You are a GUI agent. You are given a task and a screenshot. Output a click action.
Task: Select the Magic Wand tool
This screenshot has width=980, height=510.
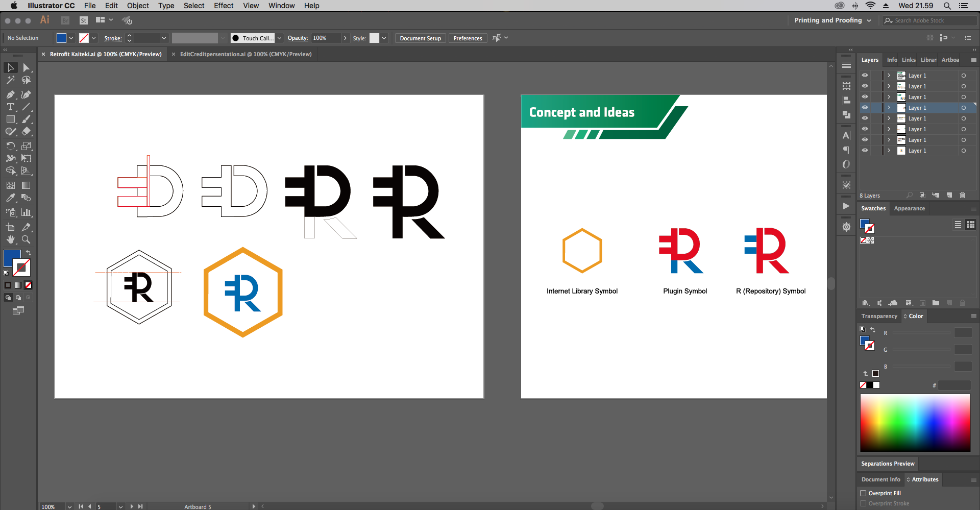10,80
